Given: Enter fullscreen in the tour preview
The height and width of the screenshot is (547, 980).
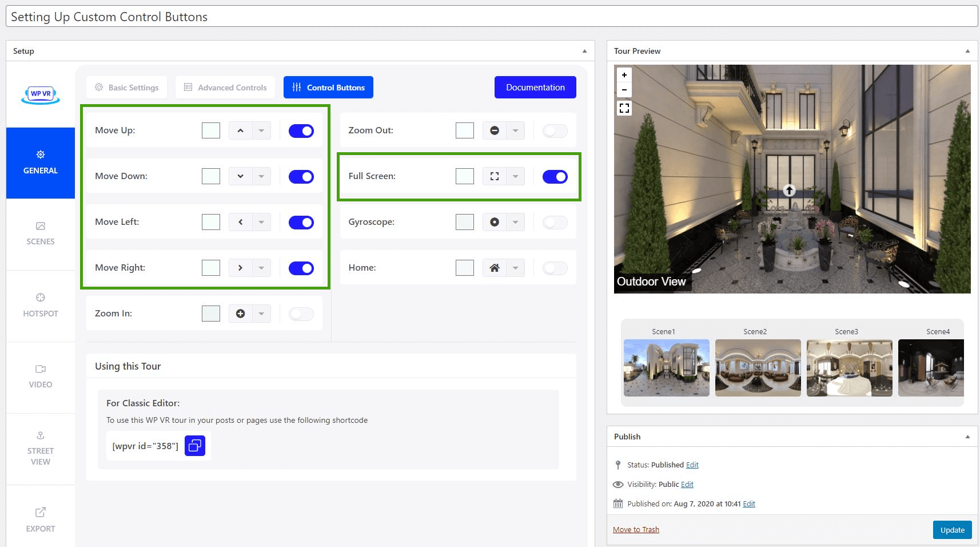Looking at the screenshot, I should 624,108.
